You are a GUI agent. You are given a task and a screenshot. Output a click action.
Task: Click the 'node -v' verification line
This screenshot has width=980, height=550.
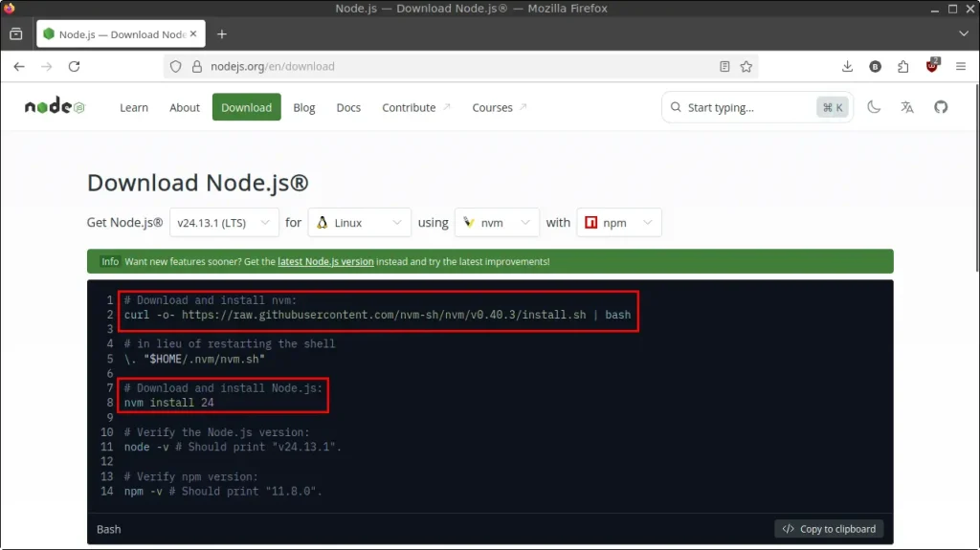[x=233, y=447]
